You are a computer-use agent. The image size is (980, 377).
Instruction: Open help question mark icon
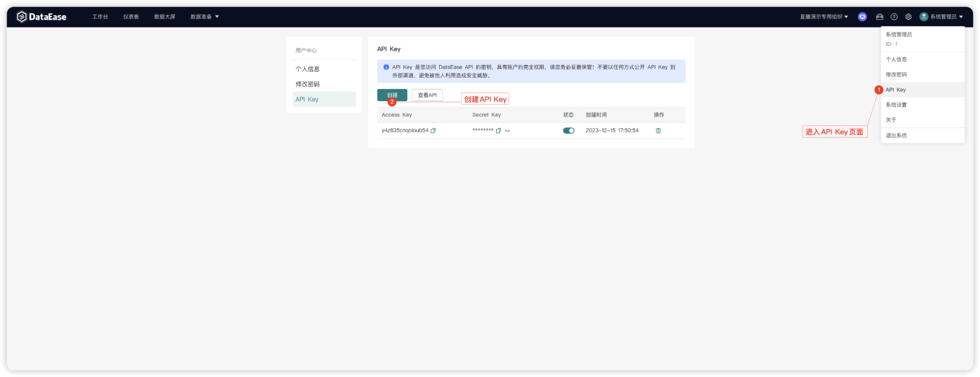[x=894, y=17]
